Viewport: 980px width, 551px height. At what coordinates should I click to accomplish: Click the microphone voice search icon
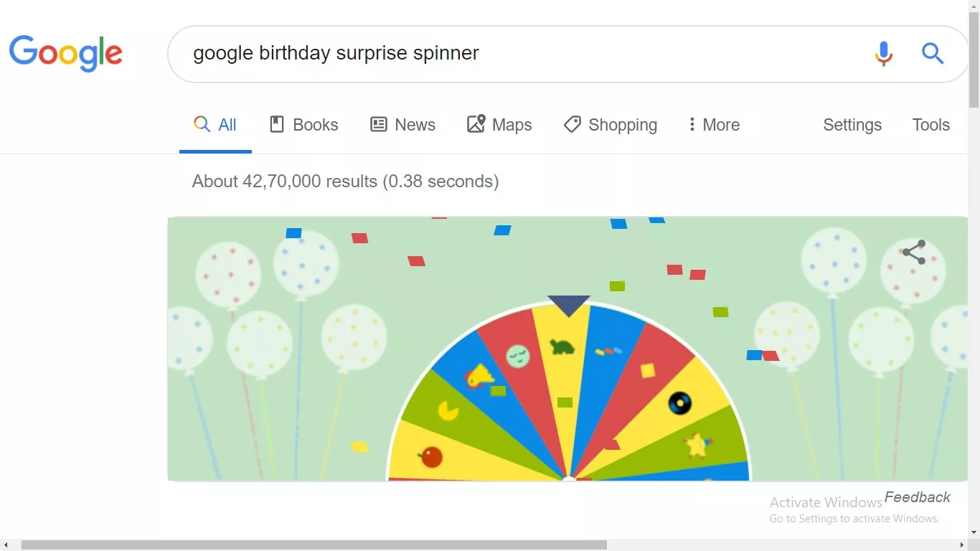click(x=884, y=54)
